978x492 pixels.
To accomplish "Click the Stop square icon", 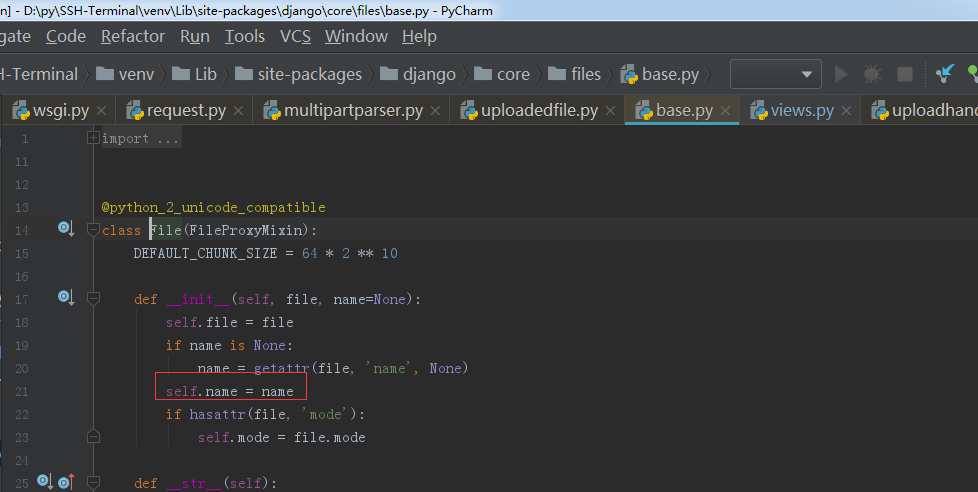I will click(x=905, y=74).
